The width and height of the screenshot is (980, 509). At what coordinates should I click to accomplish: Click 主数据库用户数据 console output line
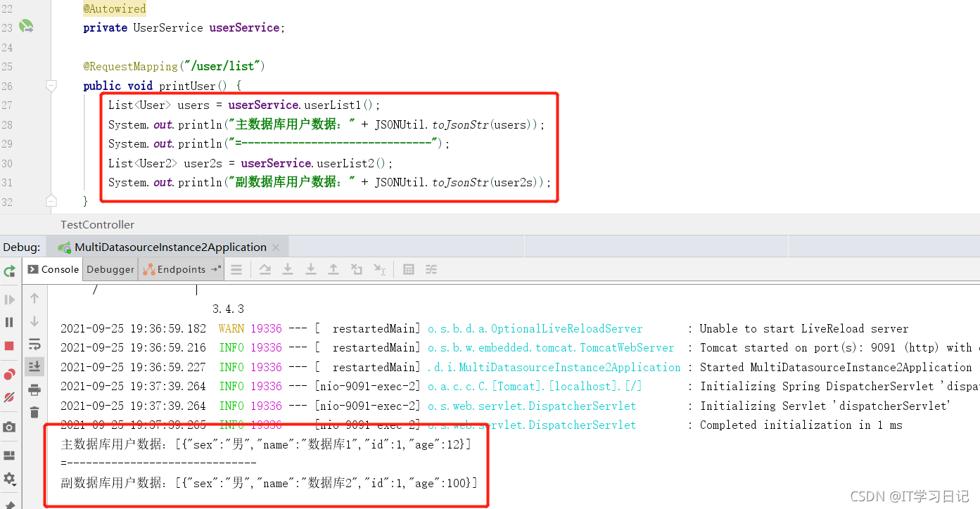[x=266, y=444]
